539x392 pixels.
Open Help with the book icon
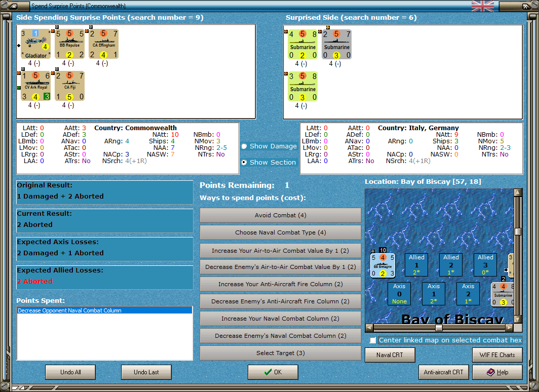[497, 372]
